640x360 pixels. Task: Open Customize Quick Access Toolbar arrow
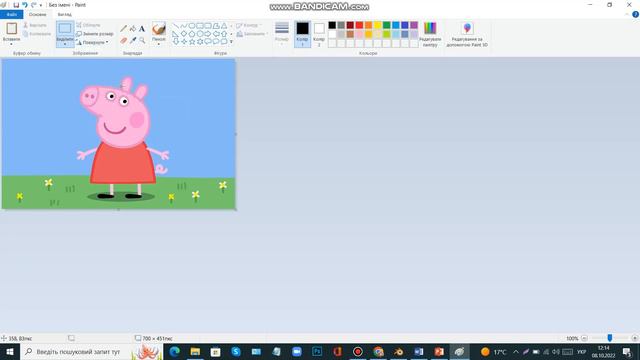point(41,5)
